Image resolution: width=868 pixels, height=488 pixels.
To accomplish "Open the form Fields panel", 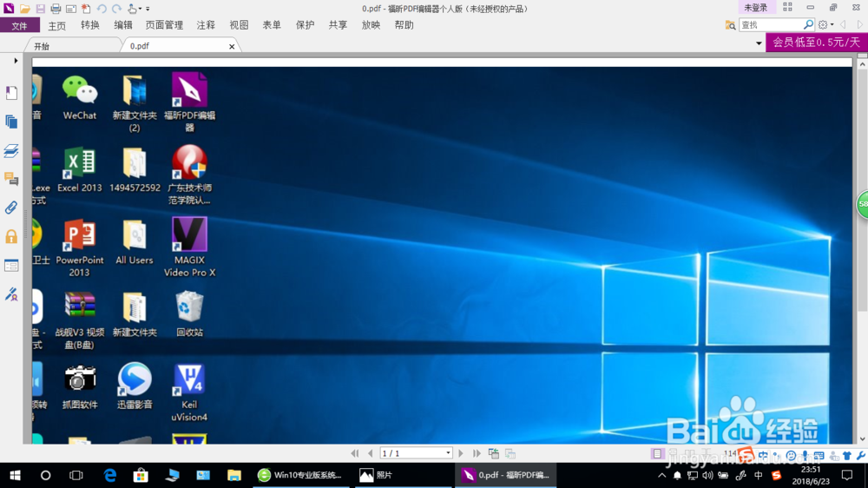I will 11,266.
